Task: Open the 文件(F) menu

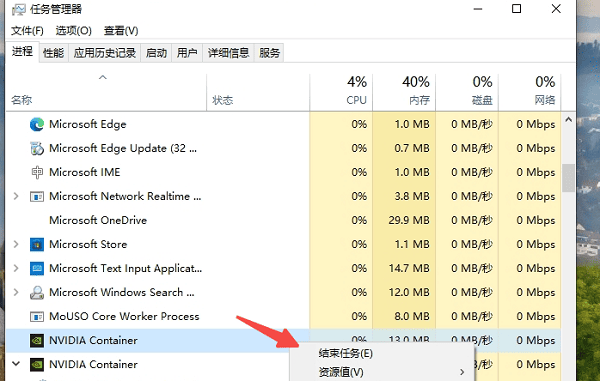Action: pos(27,31)
